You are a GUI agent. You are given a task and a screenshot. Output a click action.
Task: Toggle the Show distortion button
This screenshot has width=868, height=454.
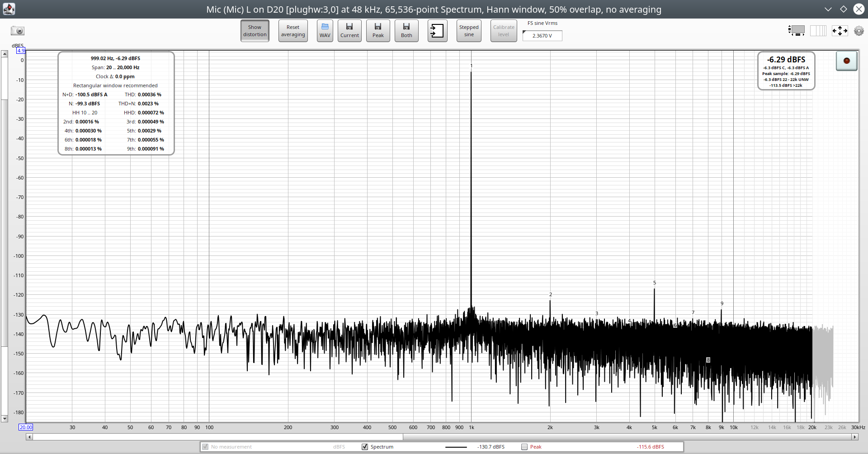255,31
